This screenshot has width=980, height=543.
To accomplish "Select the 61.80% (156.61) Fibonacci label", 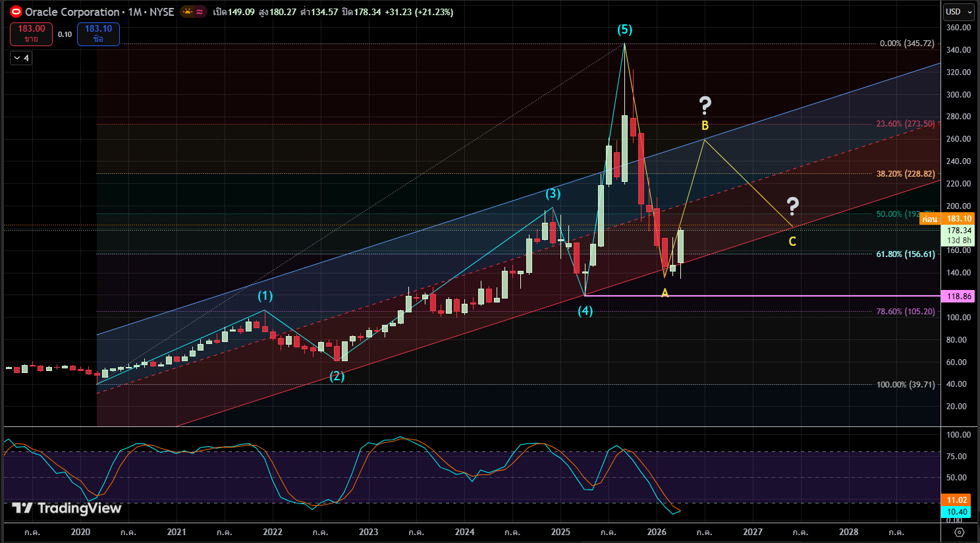I will pos(905,254).
